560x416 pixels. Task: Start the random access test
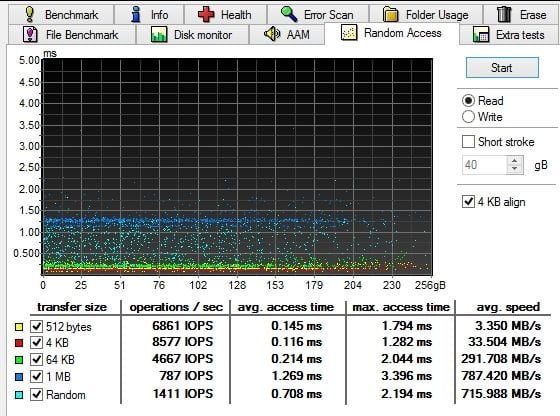click(x=502, y=67)
